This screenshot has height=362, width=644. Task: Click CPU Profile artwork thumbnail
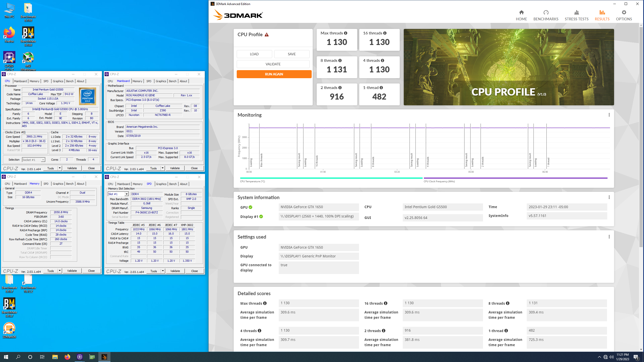click(x=509, y=67)
